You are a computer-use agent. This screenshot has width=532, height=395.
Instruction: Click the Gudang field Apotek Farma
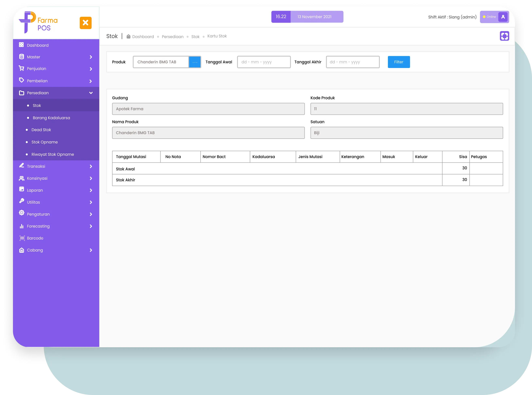208,109
